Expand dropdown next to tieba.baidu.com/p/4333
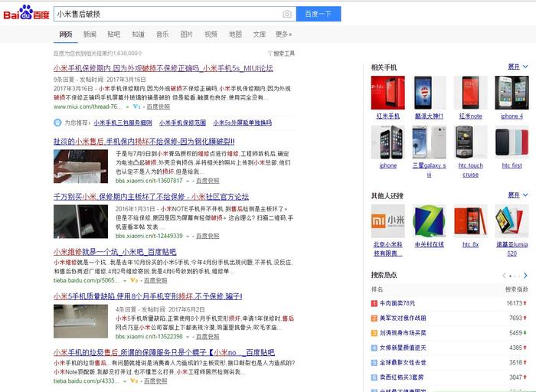 [125, 381]
